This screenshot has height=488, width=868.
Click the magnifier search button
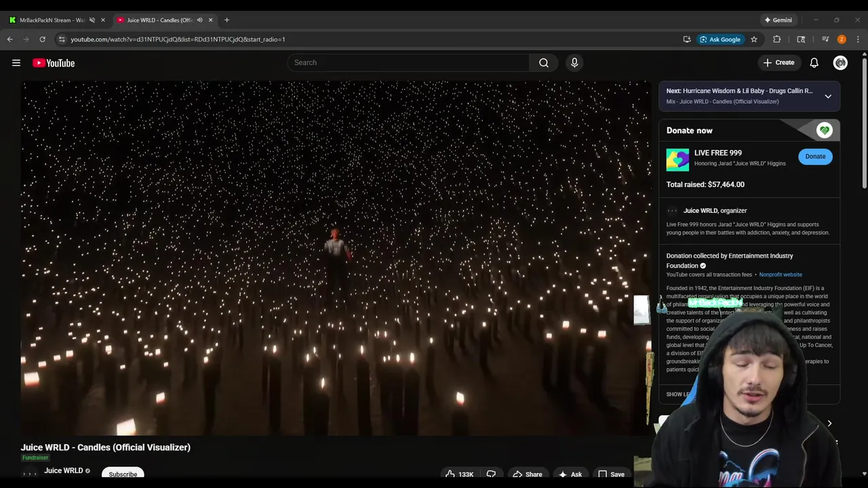[544, 63]
